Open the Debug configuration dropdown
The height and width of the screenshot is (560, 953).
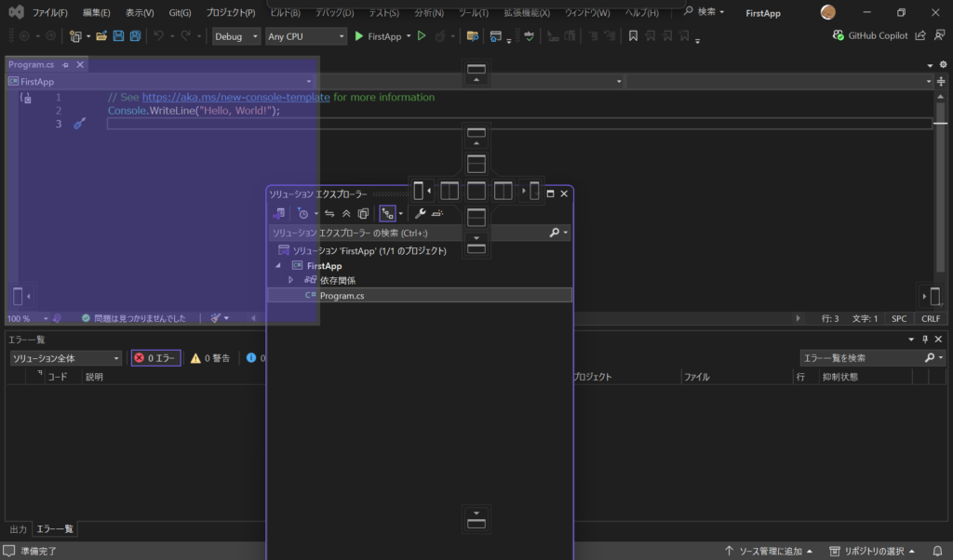coord(235,36)
